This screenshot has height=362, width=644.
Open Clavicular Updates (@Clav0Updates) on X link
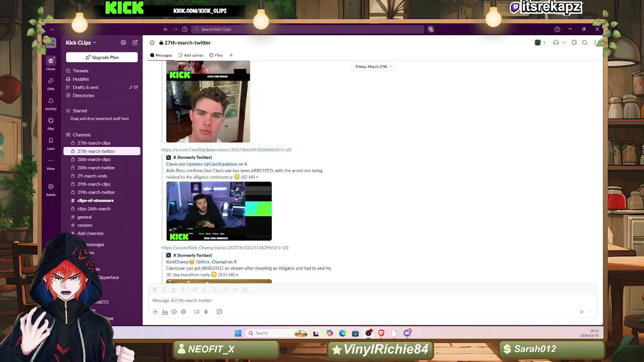click(x=207, y=164)
